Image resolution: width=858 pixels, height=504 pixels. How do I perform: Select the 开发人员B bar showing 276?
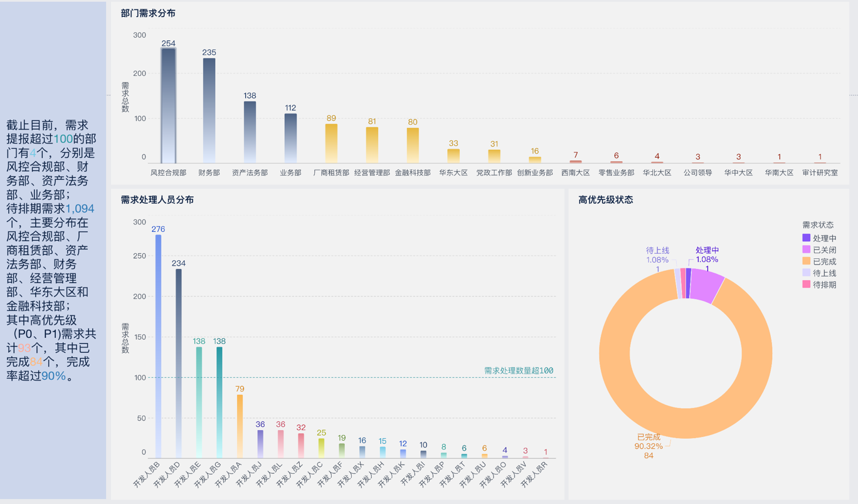tap(159, 346)
